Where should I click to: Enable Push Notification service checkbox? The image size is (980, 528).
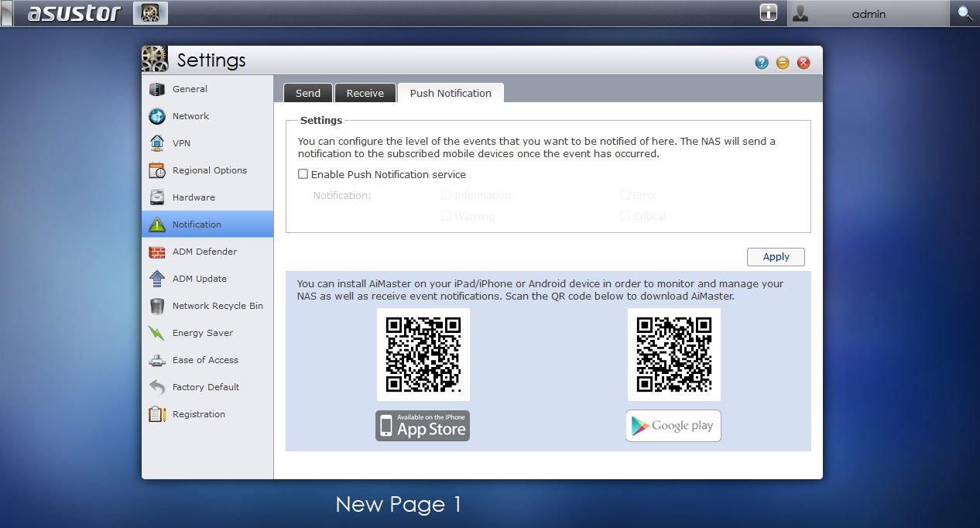coord(303,174)
